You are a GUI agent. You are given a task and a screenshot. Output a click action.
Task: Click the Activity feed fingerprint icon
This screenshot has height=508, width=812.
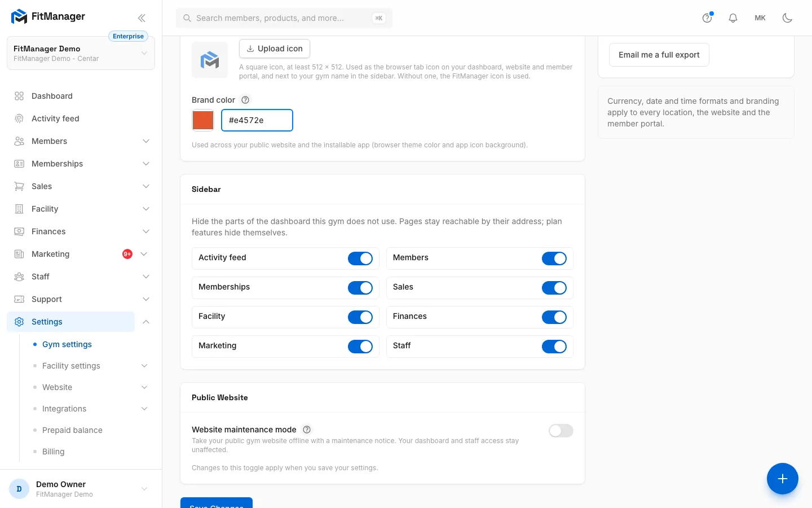pos(19,119)
